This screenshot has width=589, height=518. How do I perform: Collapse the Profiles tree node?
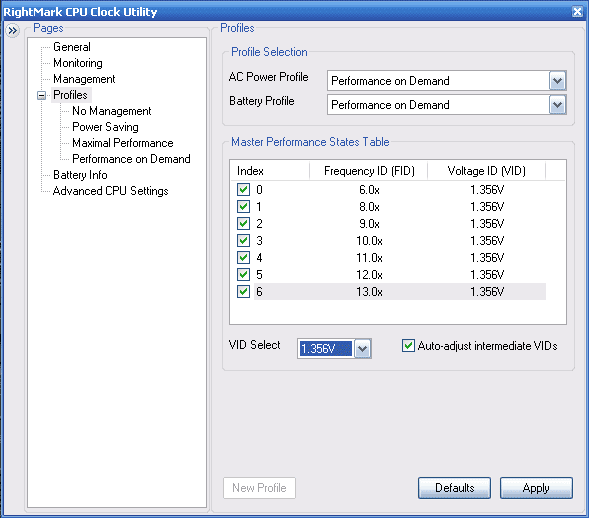coord(42,95)
